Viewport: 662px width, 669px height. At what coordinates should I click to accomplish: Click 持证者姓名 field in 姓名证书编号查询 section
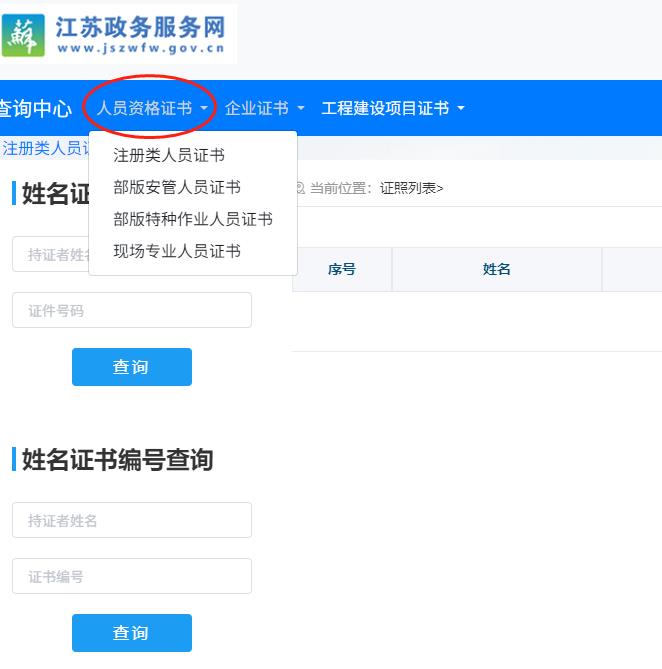click(x=131, y=520)
